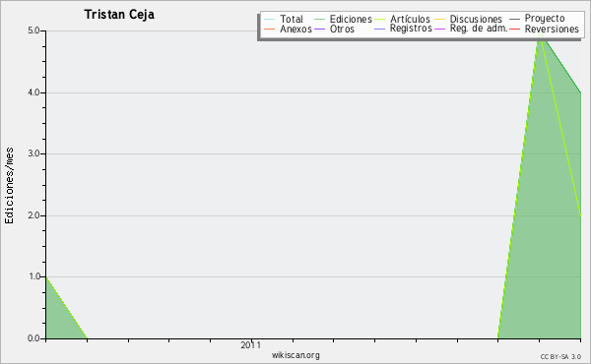Click the 0.0 y-axis value

click(x=33, y=338)
